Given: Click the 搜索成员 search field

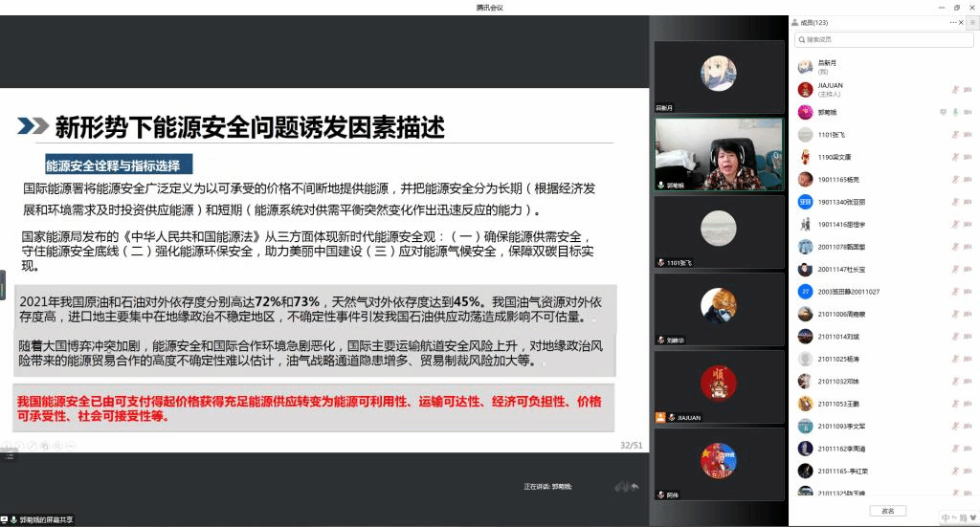Looking at the screenshot, I should pos(880,39).
